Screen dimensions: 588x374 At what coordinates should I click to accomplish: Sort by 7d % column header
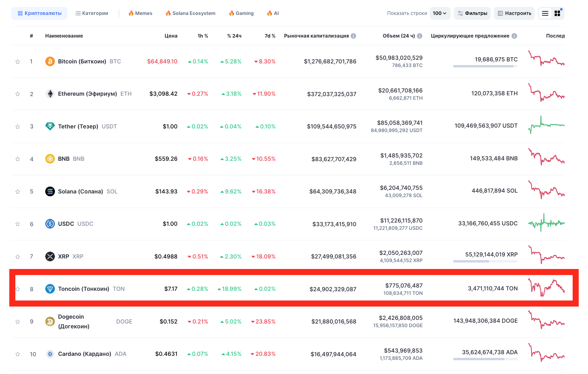click(x=270, y=36)
